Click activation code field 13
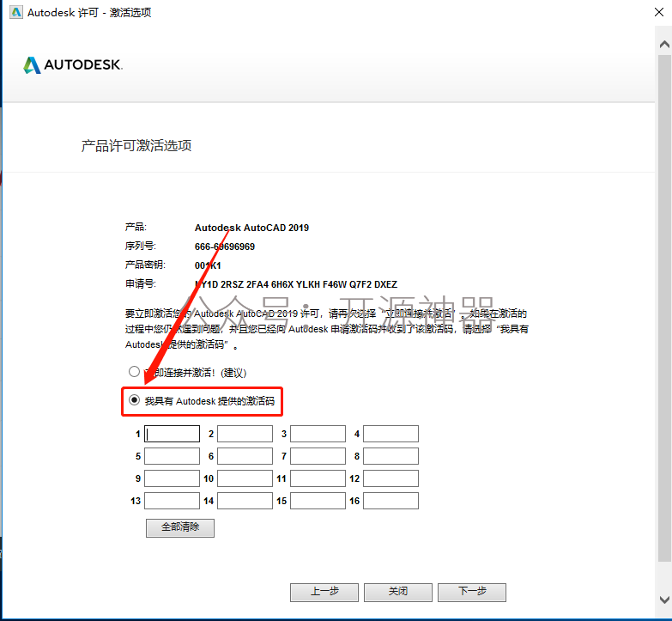This screenshot has height=621, width=672. click(172, 501)
